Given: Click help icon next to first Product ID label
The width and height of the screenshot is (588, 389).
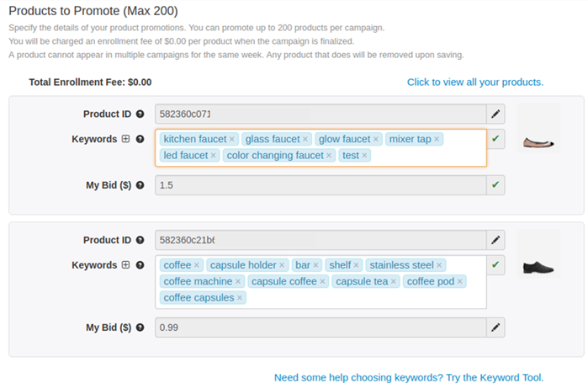Looking at the screenshot, I should [x=140, y=114].
